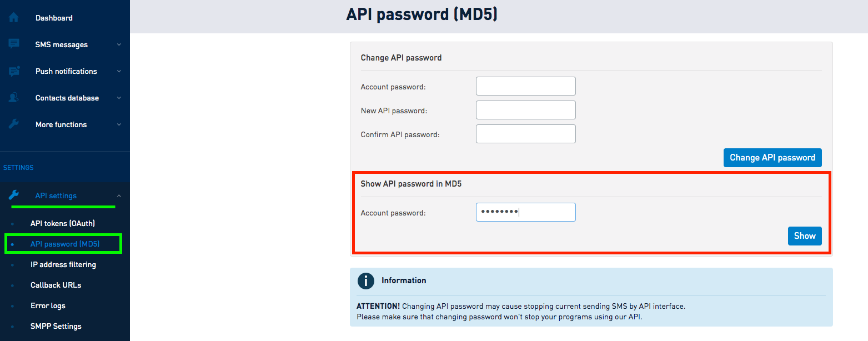The height and width of the screenshot is (341, 868).
Task: Expand the More functions chevron
Action: [119, 124]
